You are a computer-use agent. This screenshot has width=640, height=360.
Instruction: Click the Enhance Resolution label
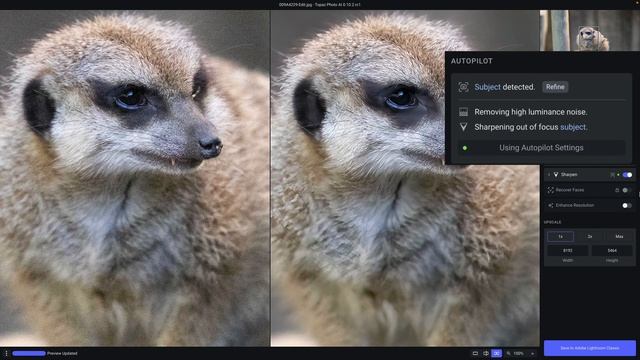575,205
